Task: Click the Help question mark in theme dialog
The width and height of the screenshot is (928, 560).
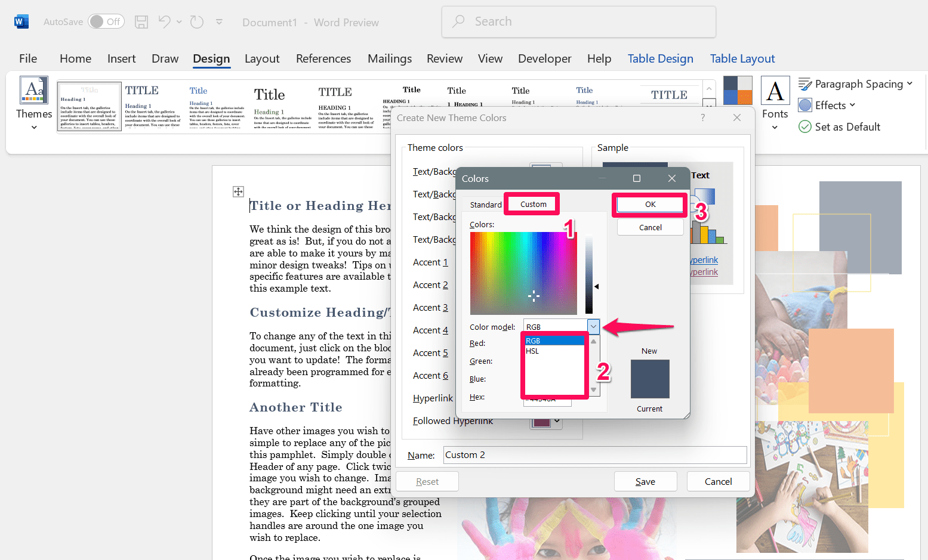Action: click(x=703, y=117)
